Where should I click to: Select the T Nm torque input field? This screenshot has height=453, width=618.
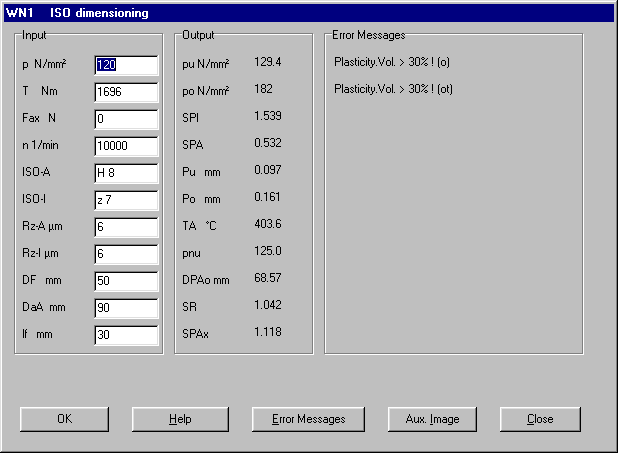point(126,92)
